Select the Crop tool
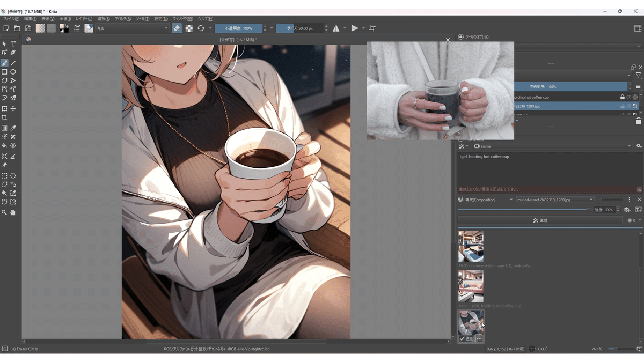 (x=4, y=117)
